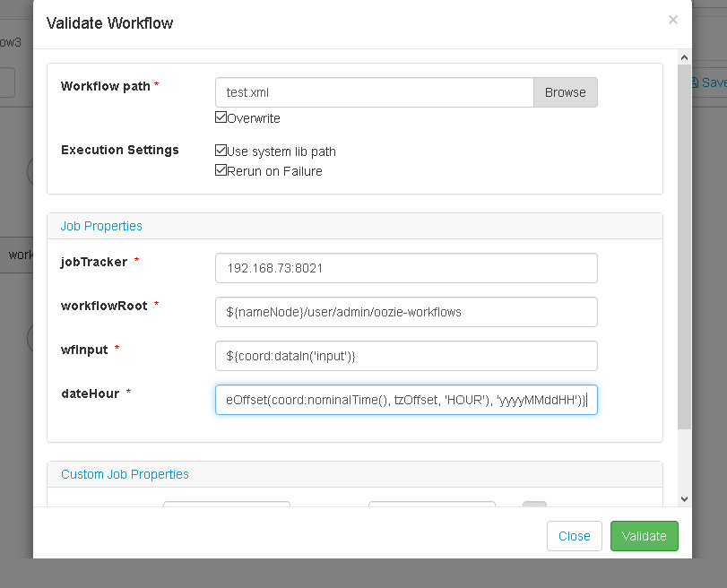Edit the Workflow path field containing test.xml

372,92
